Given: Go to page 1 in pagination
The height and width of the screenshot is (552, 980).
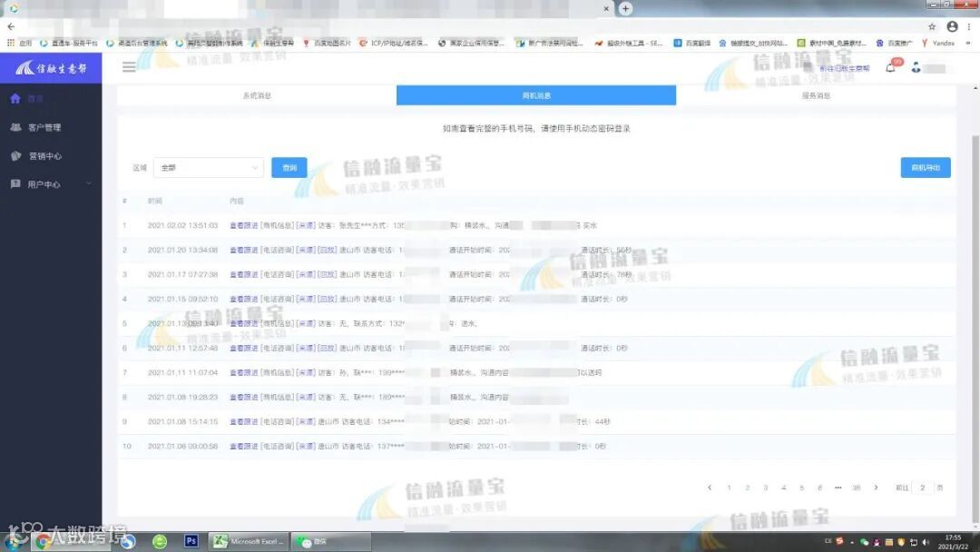Looking at the screenshot, I should (729, 488).
